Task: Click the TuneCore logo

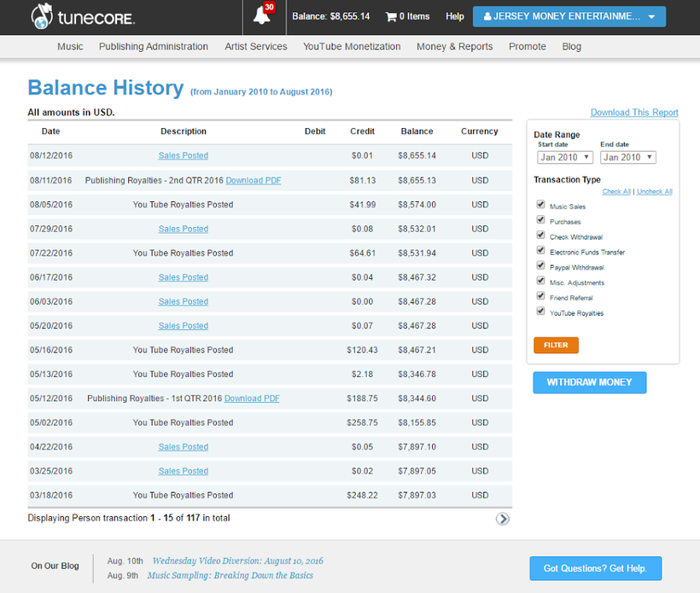Action: (x=83, y=17)
